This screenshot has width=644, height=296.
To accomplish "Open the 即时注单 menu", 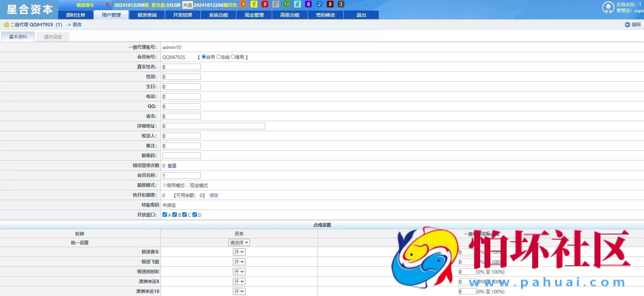I will coord(76,15).
